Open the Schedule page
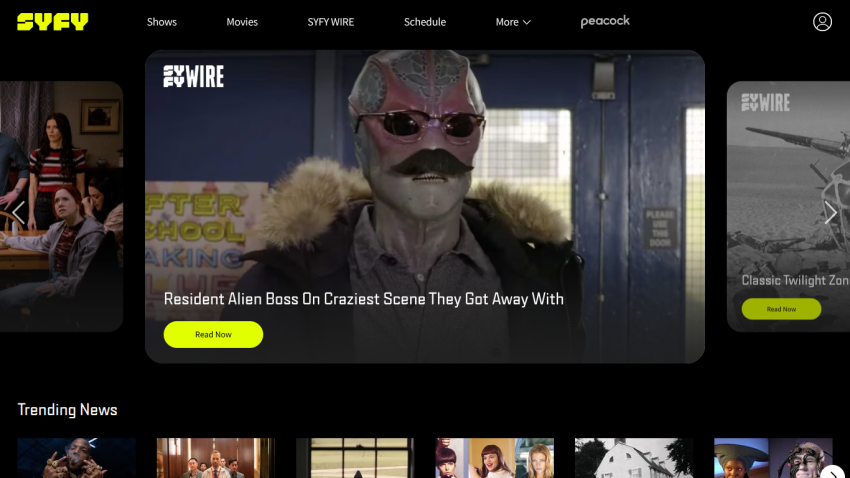 [424, 22]
